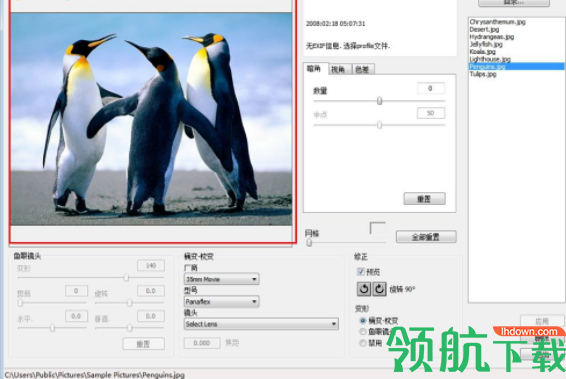Click the fisheye distortion field showing 140
Image resolution: width=566 pixels, height=379 pixels.
click(151, 266)
